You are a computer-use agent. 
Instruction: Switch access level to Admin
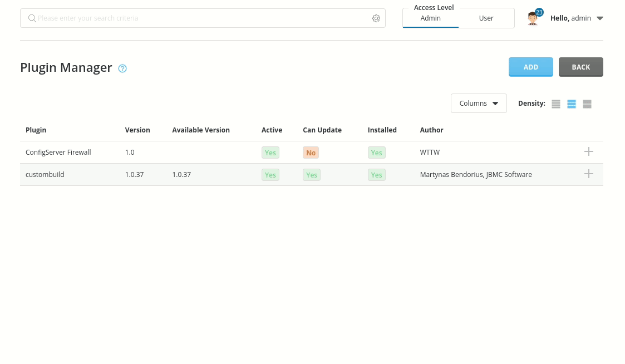coord(431,18)
